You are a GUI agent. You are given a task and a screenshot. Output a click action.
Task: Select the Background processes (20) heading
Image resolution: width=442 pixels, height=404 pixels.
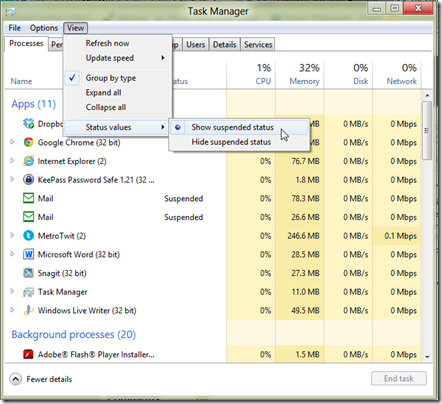(x=74, y=334)
